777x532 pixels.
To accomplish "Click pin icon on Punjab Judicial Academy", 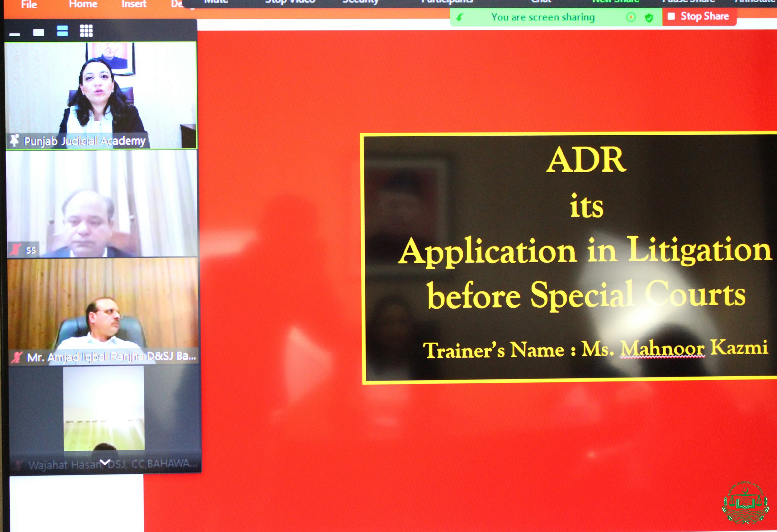I will click(x=14, y=141).
